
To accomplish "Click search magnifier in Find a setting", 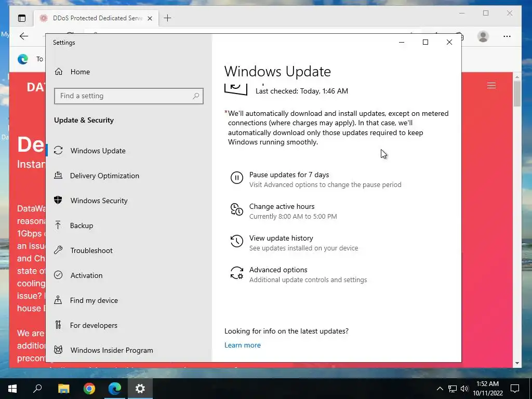I will click(196, 96).
